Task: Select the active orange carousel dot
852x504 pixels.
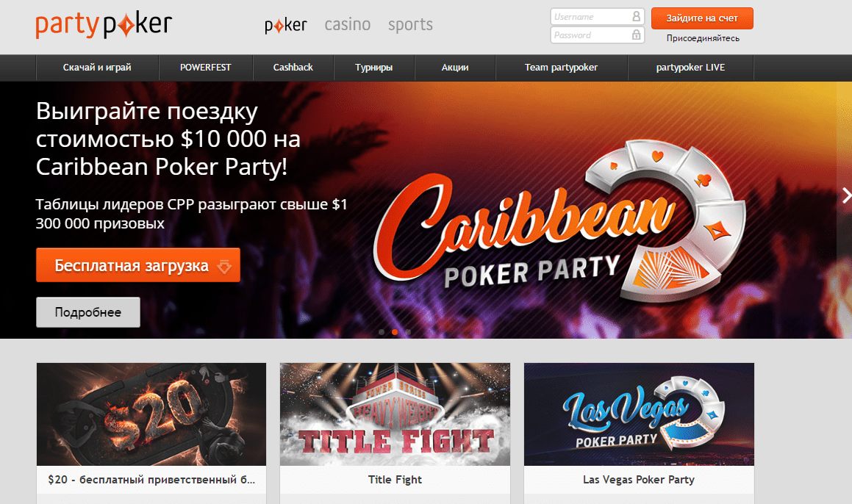Action: point(395,332)
